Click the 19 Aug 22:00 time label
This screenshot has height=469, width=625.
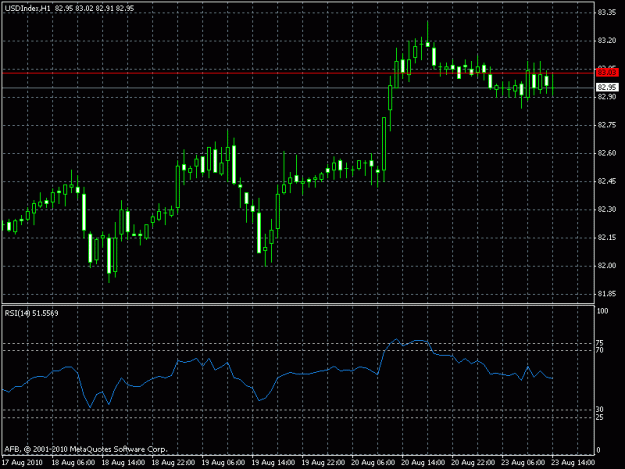323,463
